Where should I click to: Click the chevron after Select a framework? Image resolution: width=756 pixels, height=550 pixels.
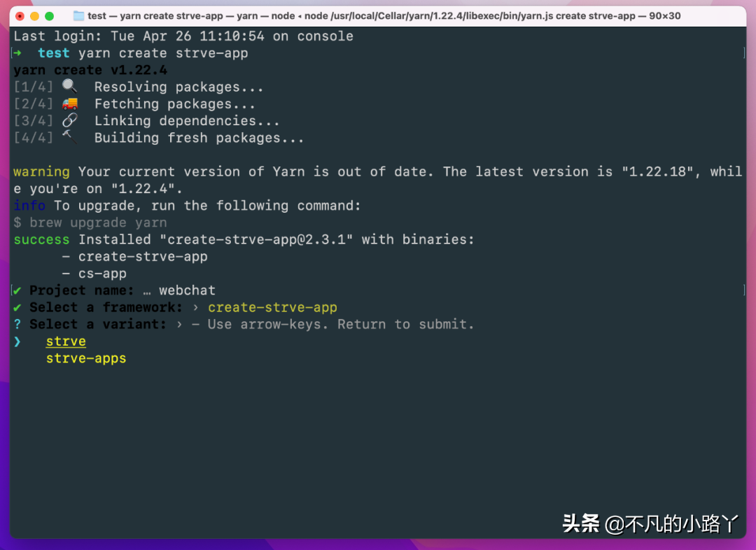click(x=196, y=306)
